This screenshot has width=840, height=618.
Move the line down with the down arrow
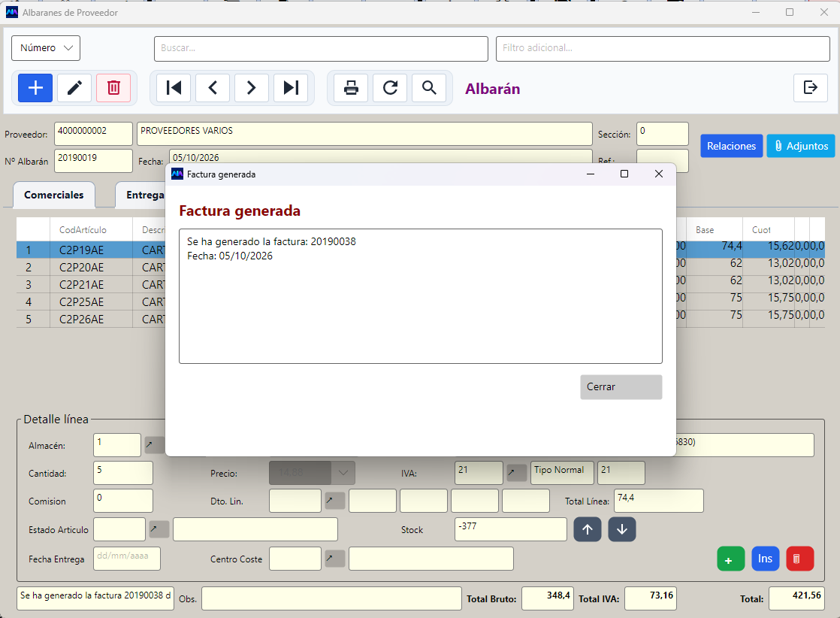[622, 529]
